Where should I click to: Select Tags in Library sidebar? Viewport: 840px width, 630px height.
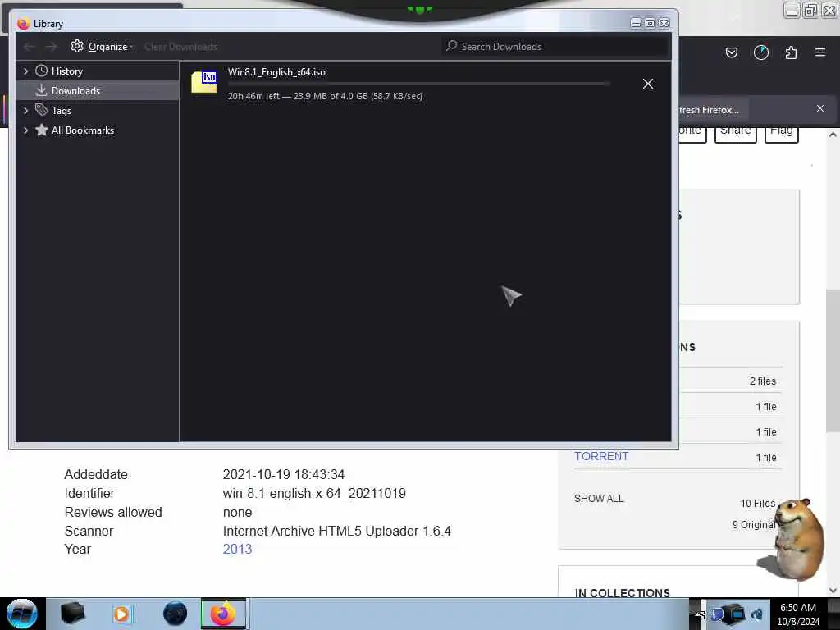61,111
